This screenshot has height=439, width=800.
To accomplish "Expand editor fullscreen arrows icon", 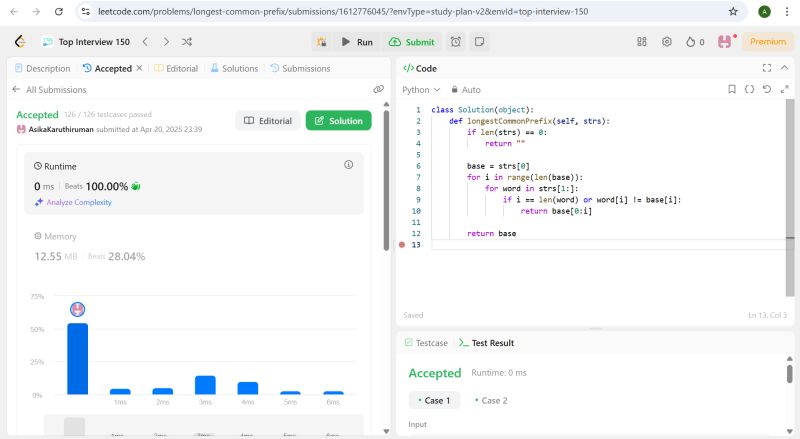I will [x=784, y=89].
